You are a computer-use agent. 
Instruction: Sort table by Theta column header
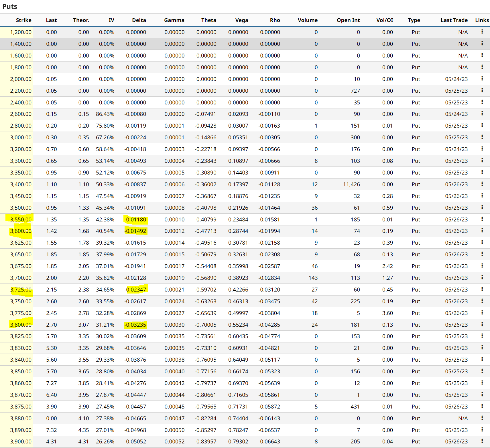(x=208, y=20)
